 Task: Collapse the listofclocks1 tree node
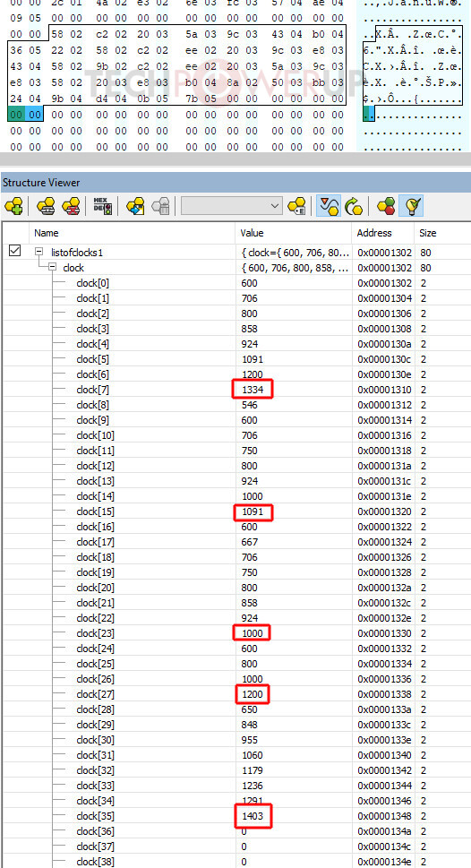click(x=39, y=252)
